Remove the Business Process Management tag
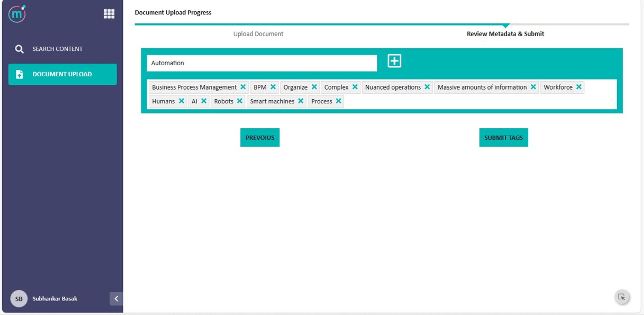The height and width of the screenshot is (315, 644). tap(243, 87)
